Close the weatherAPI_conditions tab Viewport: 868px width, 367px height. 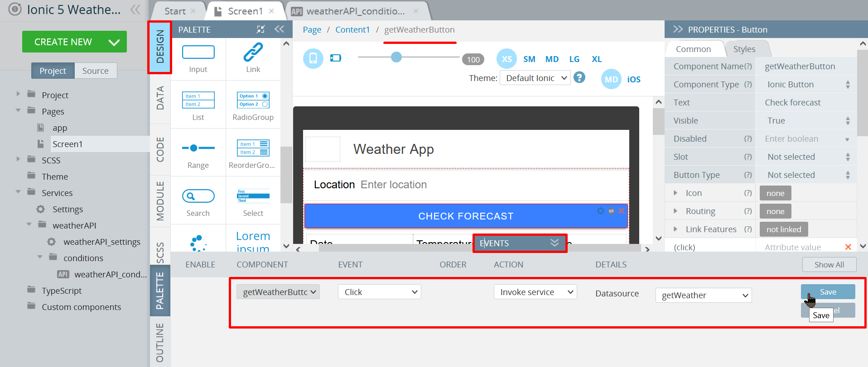416,11
